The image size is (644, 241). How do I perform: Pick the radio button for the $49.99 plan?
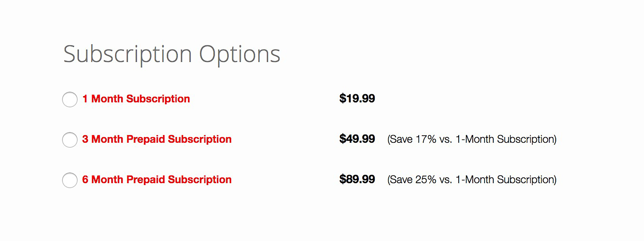[70, 140]
